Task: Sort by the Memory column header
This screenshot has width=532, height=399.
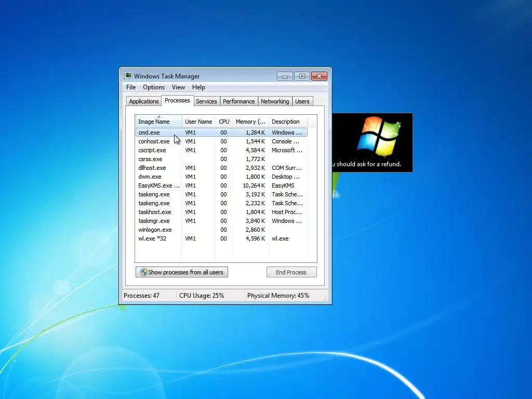Action: tap(250, 122)
